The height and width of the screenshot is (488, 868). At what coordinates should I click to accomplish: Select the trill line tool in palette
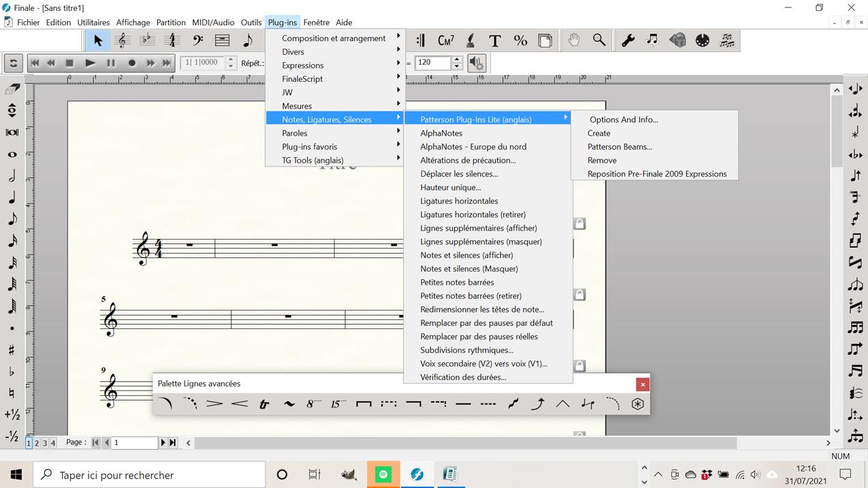264,404
